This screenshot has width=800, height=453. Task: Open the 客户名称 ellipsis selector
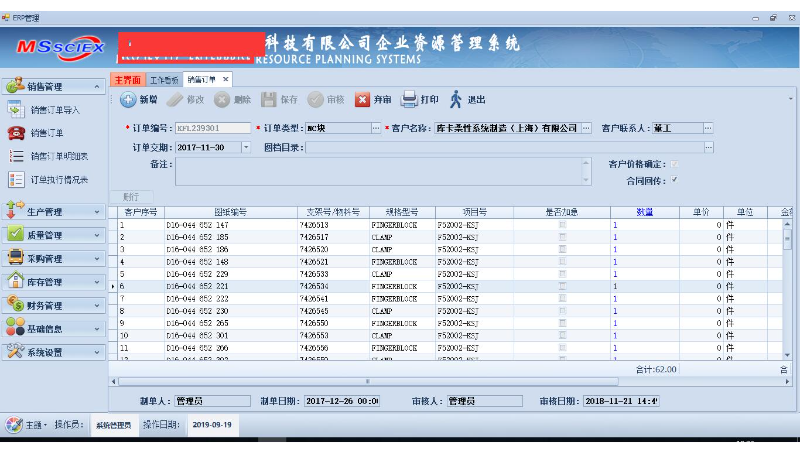tap(586, 128)
